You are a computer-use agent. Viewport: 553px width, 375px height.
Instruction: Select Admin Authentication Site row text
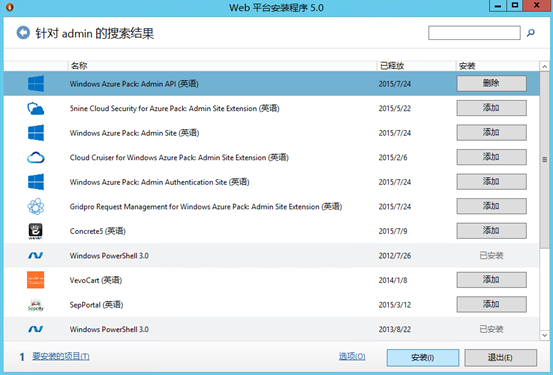[x=159, y=182]
